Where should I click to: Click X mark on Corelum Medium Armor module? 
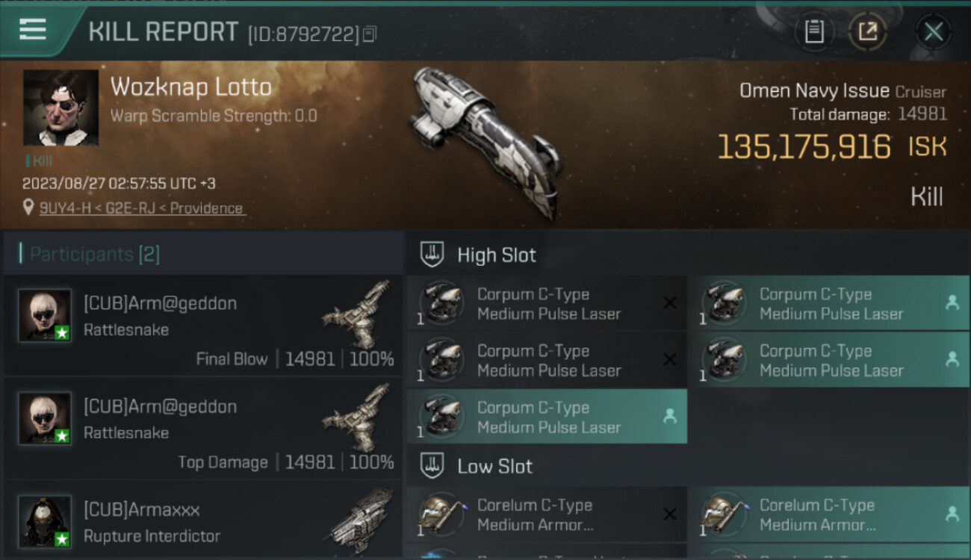click(x=670, y=514)
